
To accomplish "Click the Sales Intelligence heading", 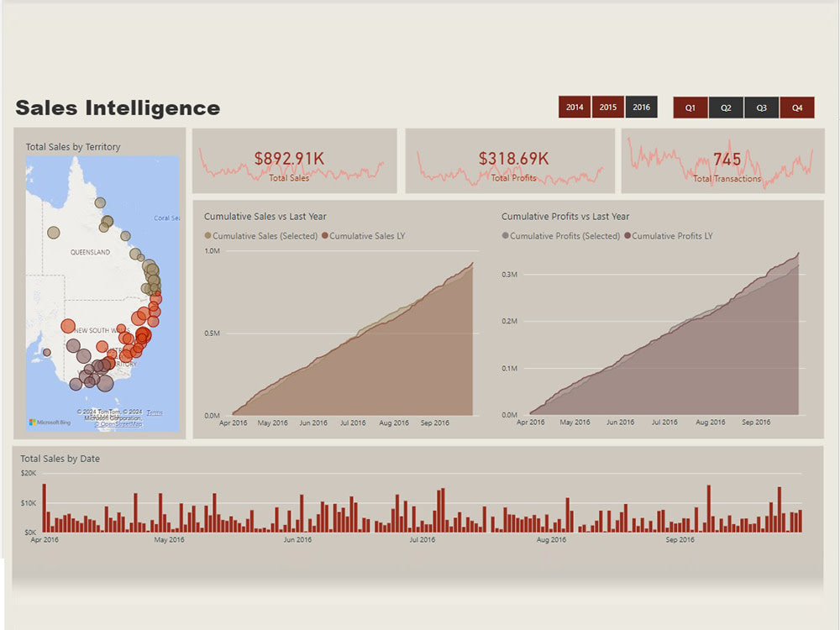I will (x=118, y=108).
